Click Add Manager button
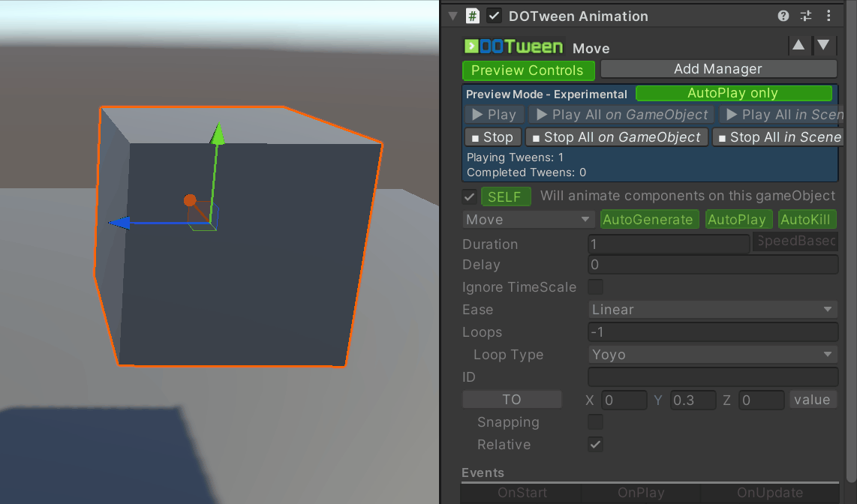Viewport: 857px width, 504px height. click(718, 69)
